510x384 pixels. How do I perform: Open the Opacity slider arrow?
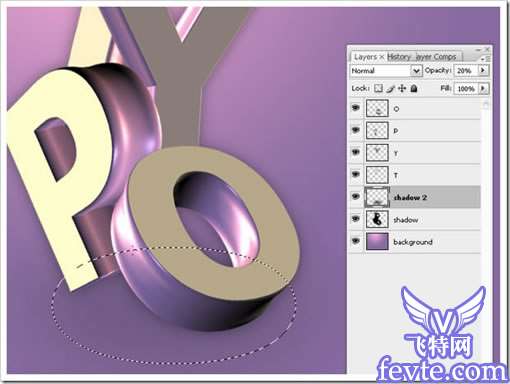coord(483,70)
